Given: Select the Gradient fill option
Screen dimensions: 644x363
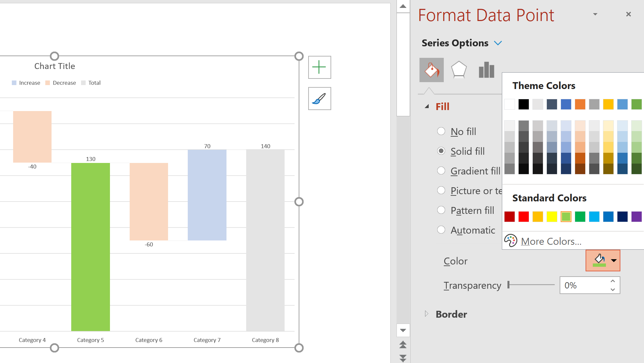Looking at the screenshot, I should pyautogui.click(x=441, y=171).
